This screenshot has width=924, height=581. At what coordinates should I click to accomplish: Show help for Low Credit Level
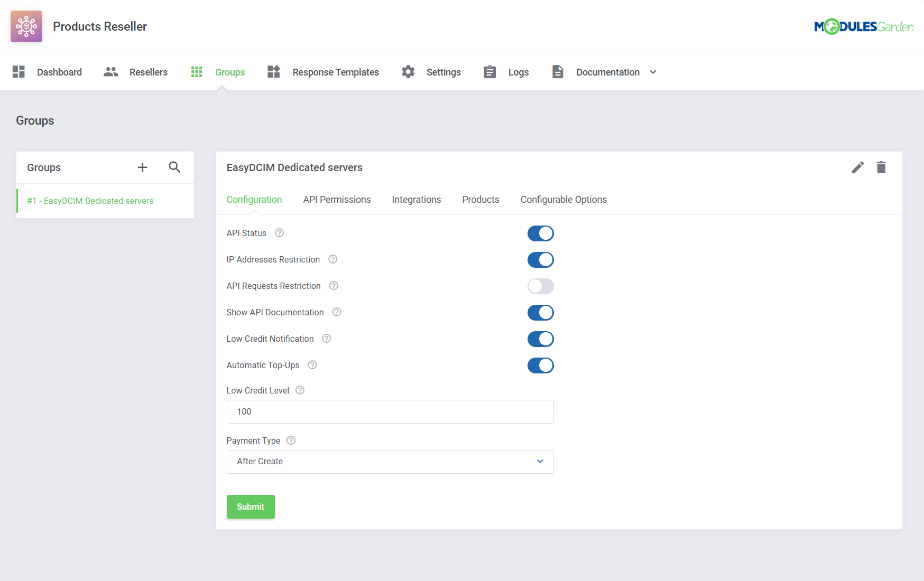tap(300, 390)
